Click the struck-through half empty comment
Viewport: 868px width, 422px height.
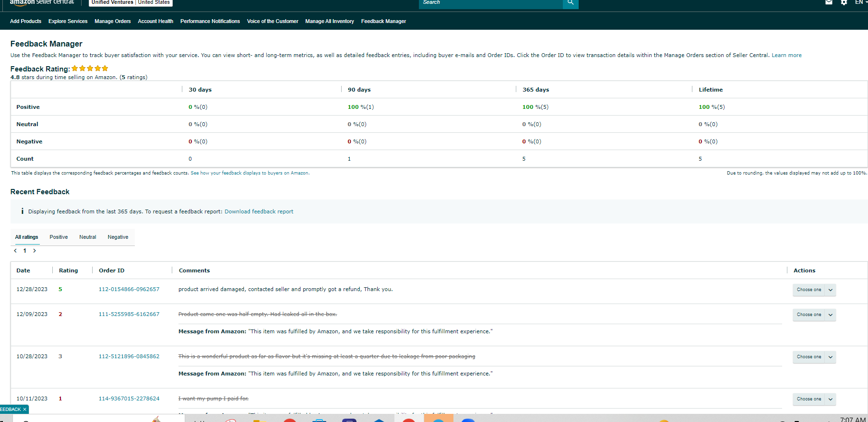[258, 314]
